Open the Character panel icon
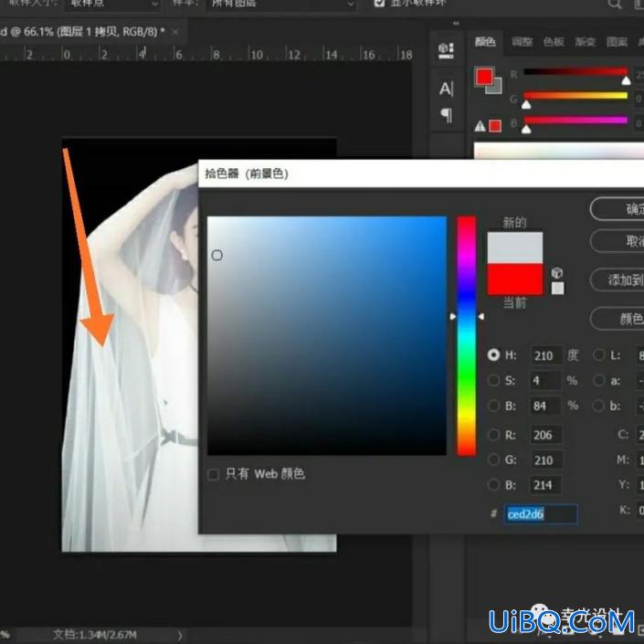Screen dimensions: 644x644 tap(446, 89)
